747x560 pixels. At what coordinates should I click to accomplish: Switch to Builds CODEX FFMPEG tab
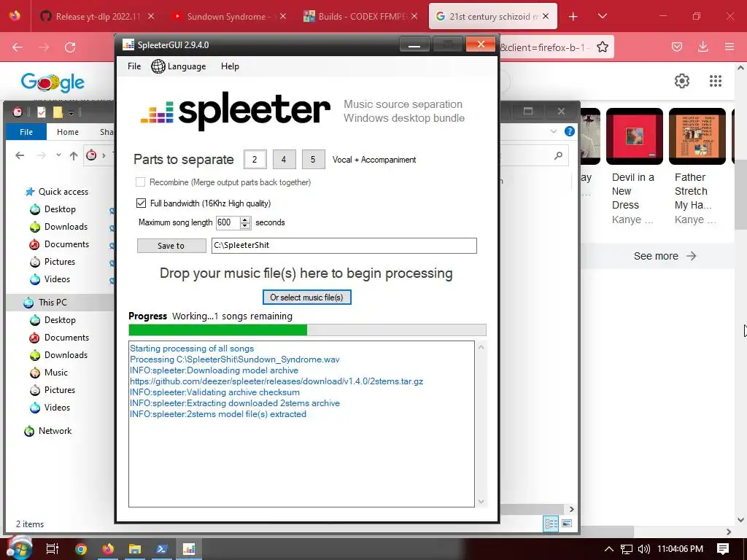360,17
